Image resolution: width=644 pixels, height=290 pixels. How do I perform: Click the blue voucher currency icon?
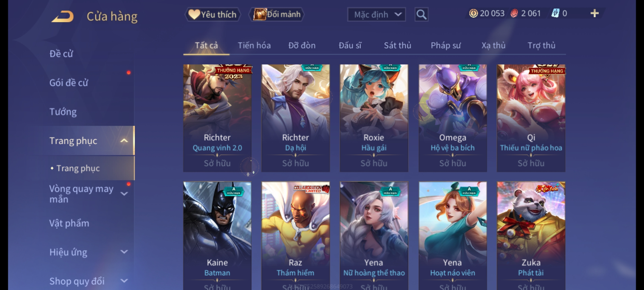click(555, 13)
